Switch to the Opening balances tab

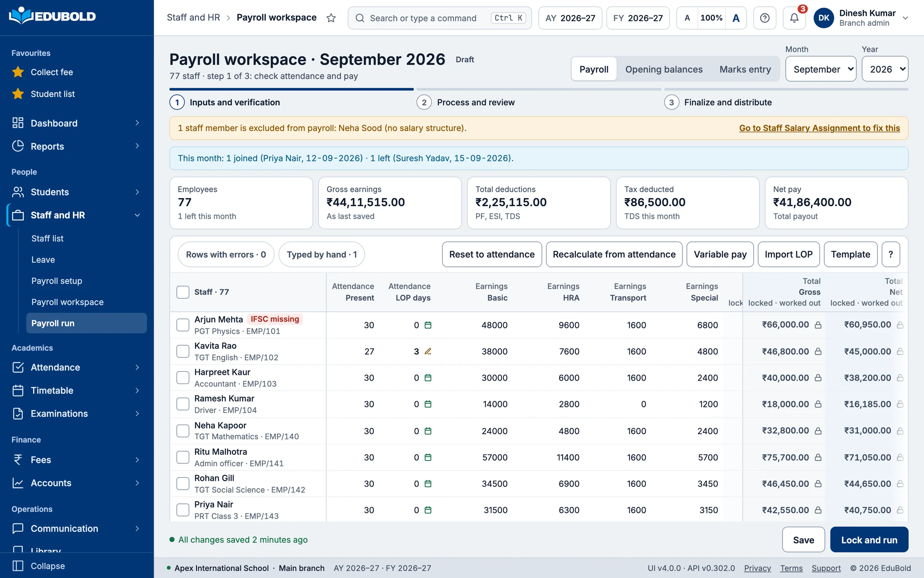pos(664,69)
